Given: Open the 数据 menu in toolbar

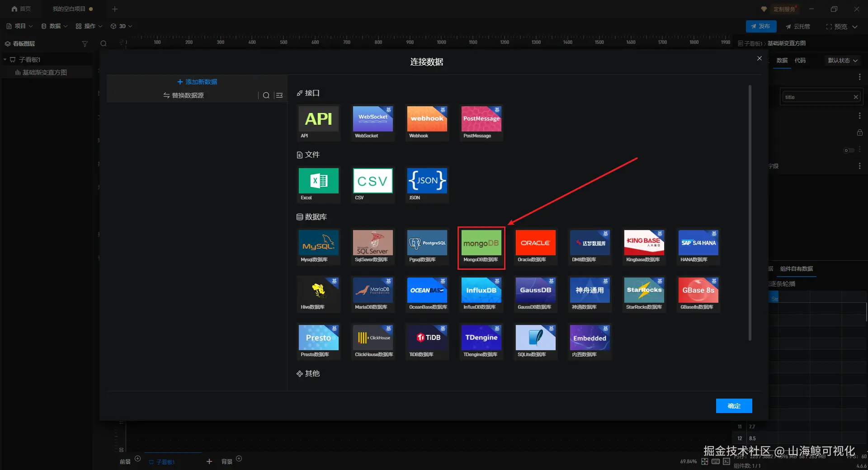Looking at the screenshot, I should (x=54, y=26).
